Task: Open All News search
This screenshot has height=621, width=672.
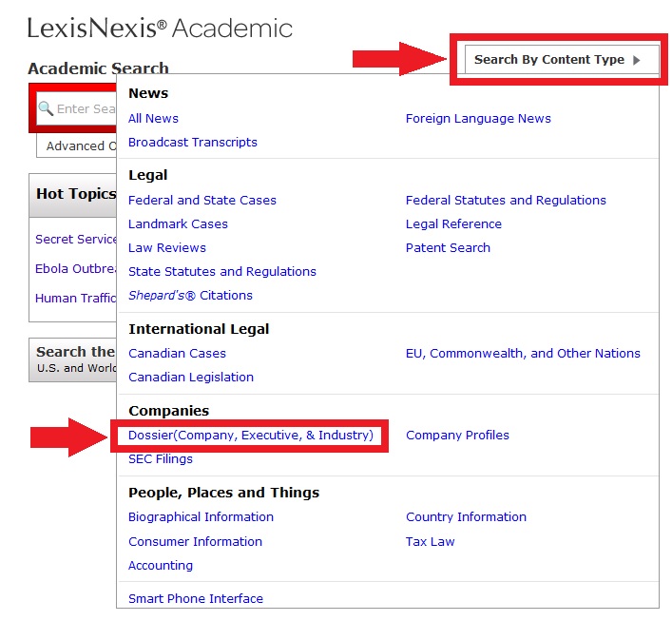Action: [153, 118]
